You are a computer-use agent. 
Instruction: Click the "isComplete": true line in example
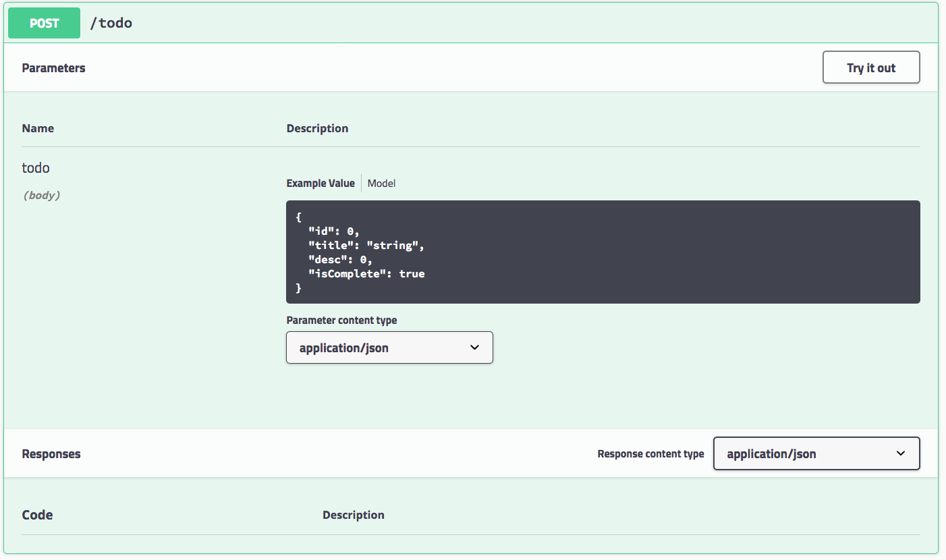pyautogui.click(x=366, y=274)
